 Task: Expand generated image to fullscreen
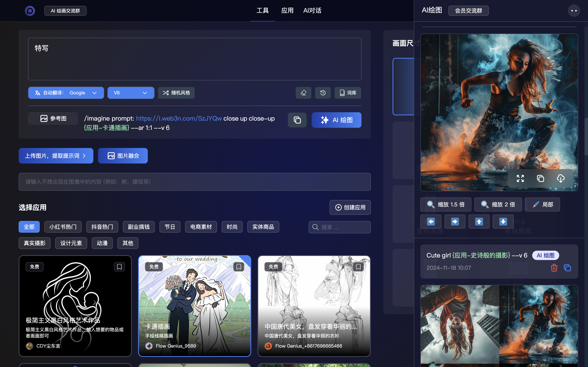pyautogui.click(x=520, y=178)
